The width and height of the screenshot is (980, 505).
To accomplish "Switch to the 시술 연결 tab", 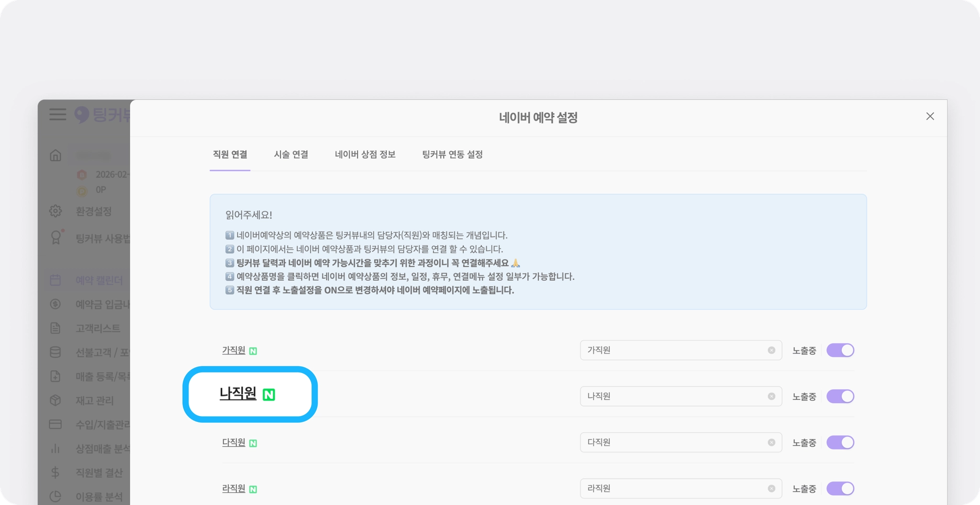I will pyautogui.click(x=291, y=154).
